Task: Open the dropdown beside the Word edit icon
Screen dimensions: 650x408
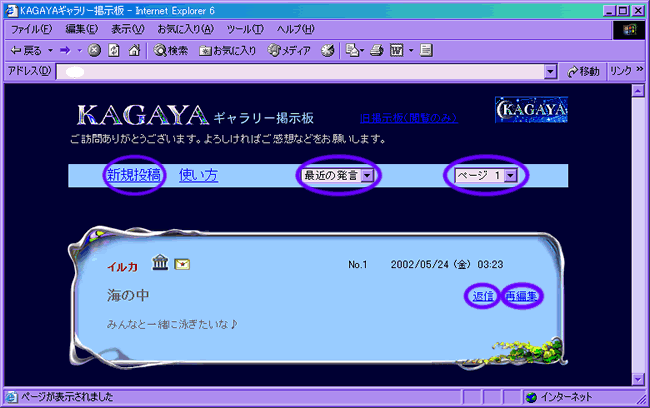Action: click(411, 51)
